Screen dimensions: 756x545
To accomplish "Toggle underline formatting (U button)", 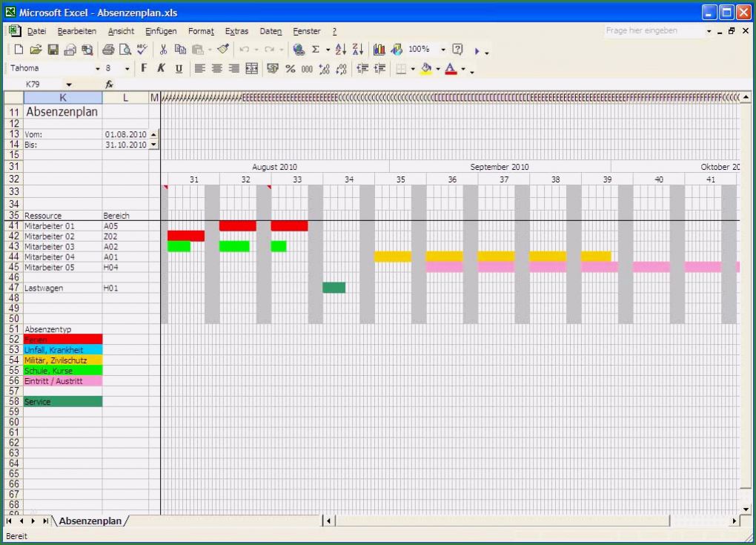I will click(179, 69).
